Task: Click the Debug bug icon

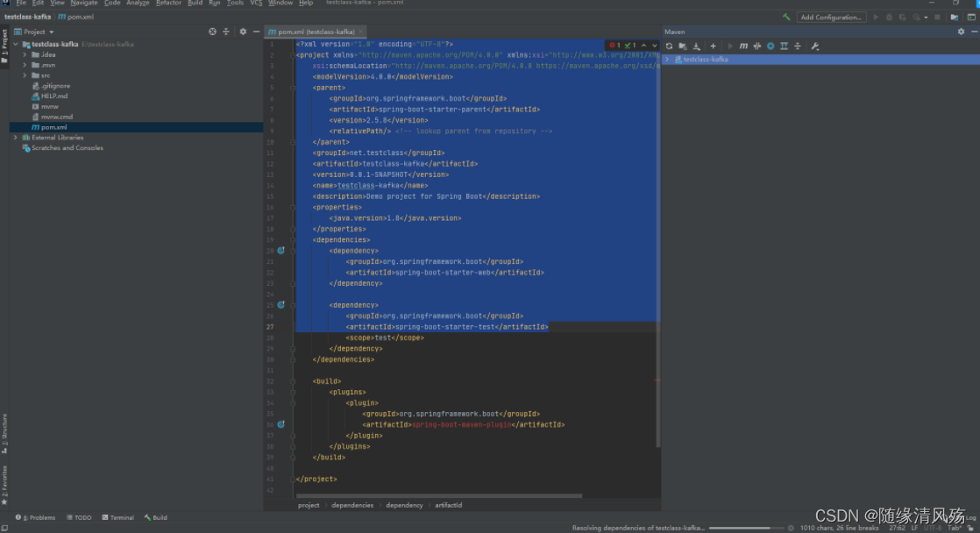Action: pyautogui.click(x=889, y=17)
